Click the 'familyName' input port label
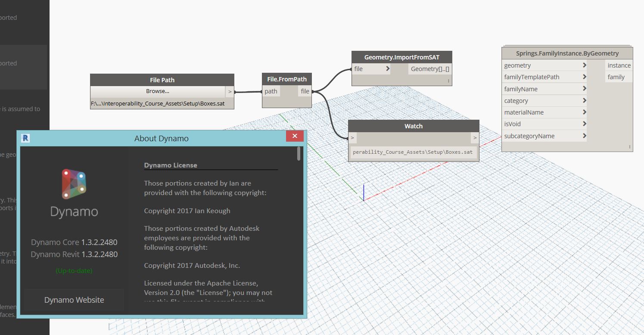The height and width of the screenshot is (335, 644). (x=521, y=89)
